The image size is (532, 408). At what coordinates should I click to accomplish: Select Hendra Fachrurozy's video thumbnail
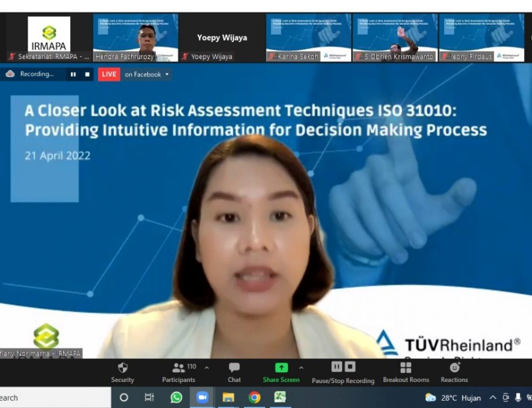click(x=136, y=37)
